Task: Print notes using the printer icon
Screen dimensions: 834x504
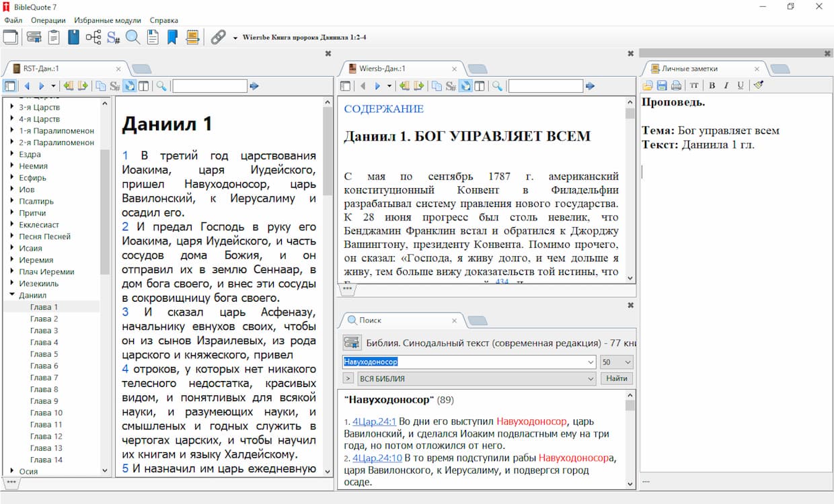Action: (x=676, y=85)
